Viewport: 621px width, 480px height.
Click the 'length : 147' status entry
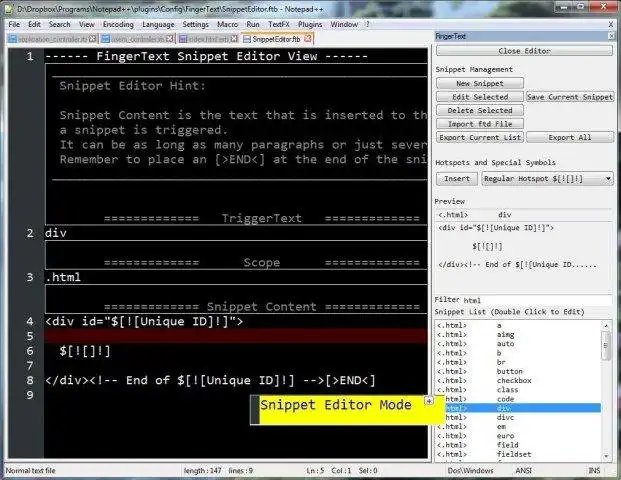point(202,470)
